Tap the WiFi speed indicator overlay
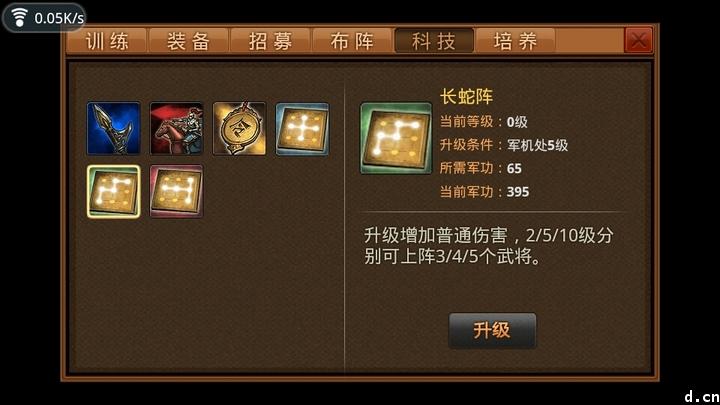 click(x=45, y=17)
